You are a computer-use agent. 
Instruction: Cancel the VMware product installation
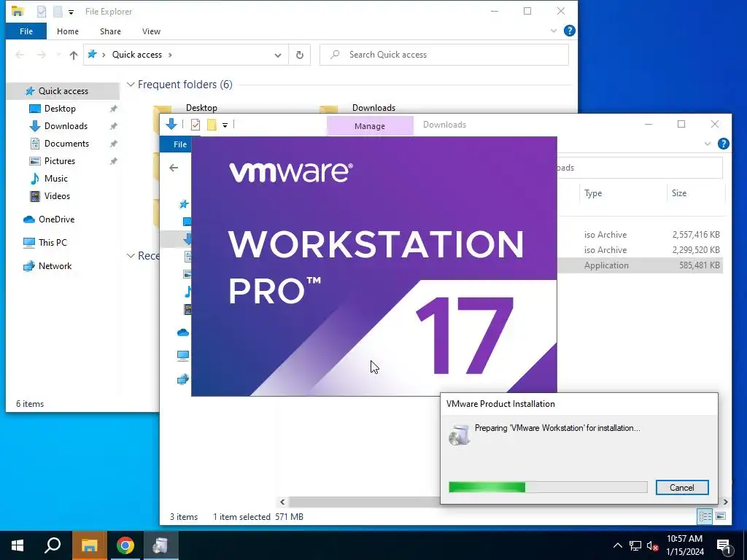click(x=682, y=487)
